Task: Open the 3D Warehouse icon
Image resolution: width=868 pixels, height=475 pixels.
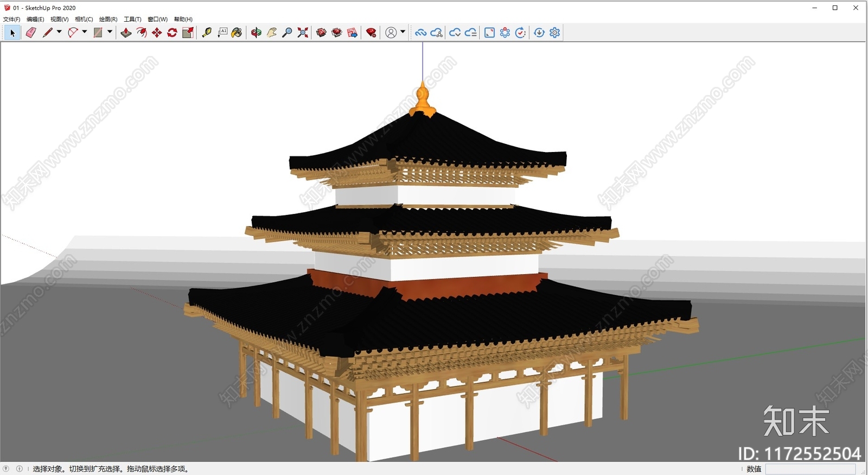Action: pyautogui.click(x=321, y=33)
